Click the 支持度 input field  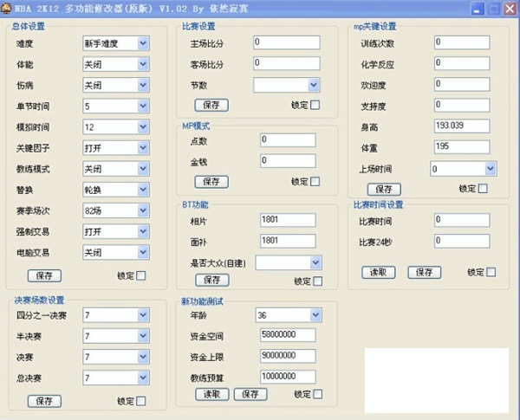(462, 105)
